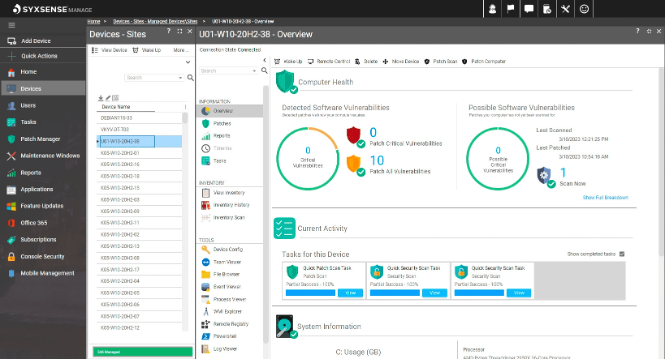Open Subscriptions
The width and height of the screenshot is (666, 360).
click(38, 239)
